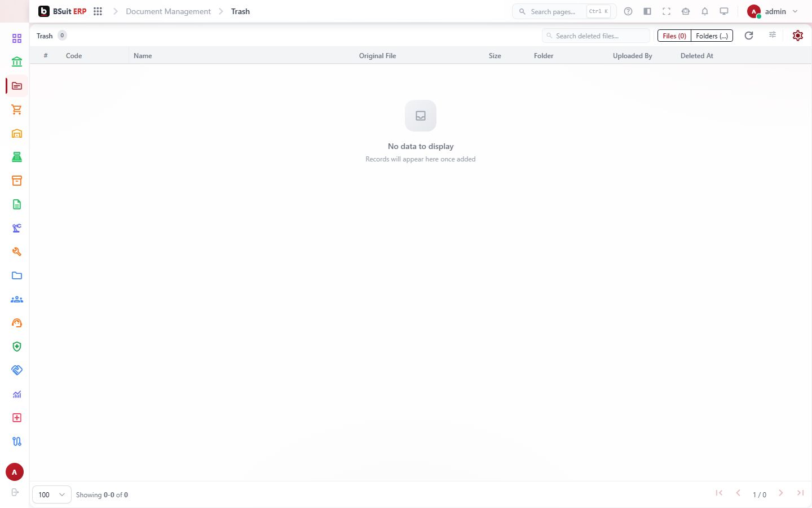Screen dimensions: 812x508
Task: Open the green document sidebar icon
Action: [17, 204]
